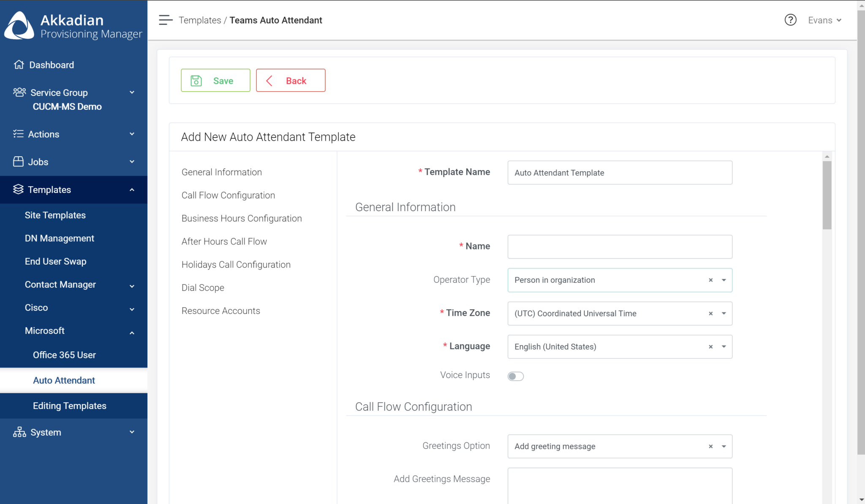This screenshot has height=504, width=865.
Task: Open the Evans user menu
Action: click(824, 20)
